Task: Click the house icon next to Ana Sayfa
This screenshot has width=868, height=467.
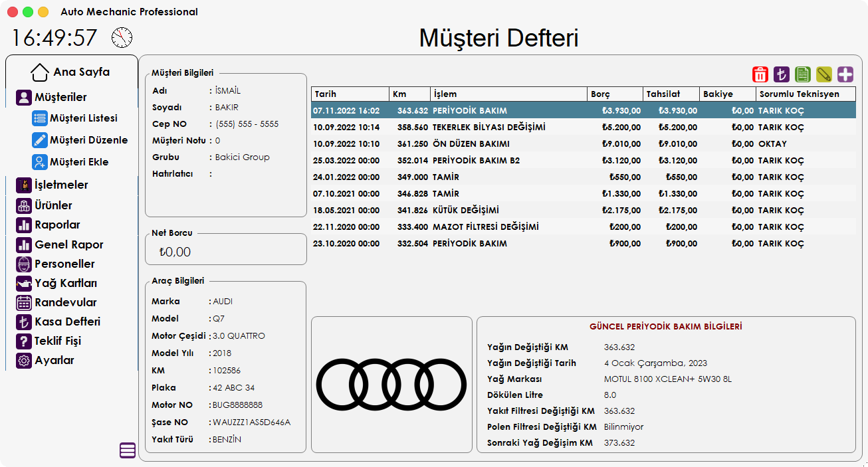Action: click(x=40, y=72)
